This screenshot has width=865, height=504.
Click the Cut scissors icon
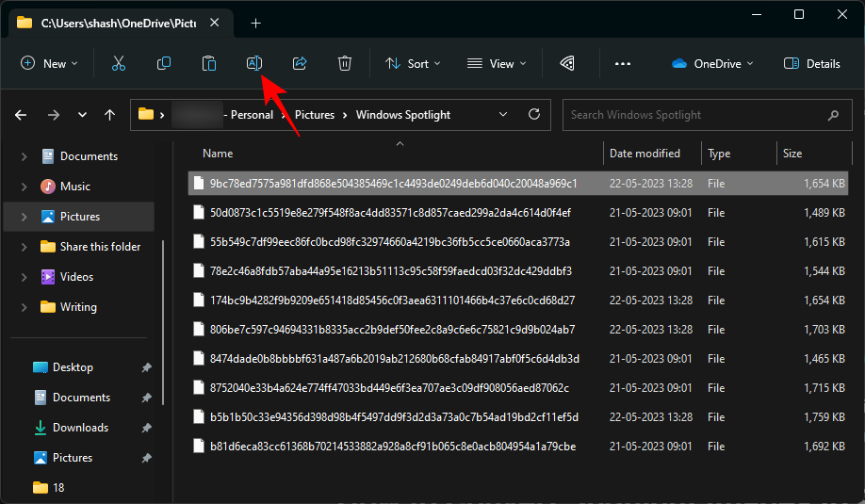(119, 63)
